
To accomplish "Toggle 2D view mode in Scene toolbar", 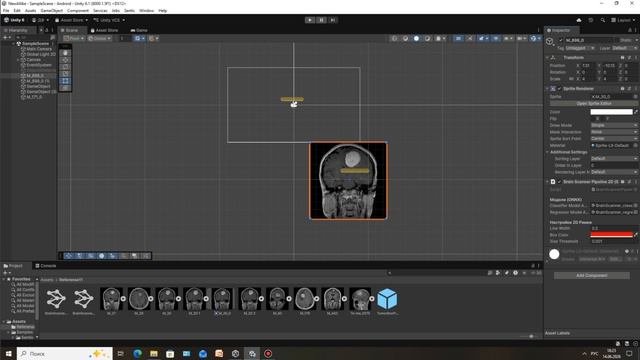I will click(458, 38).
